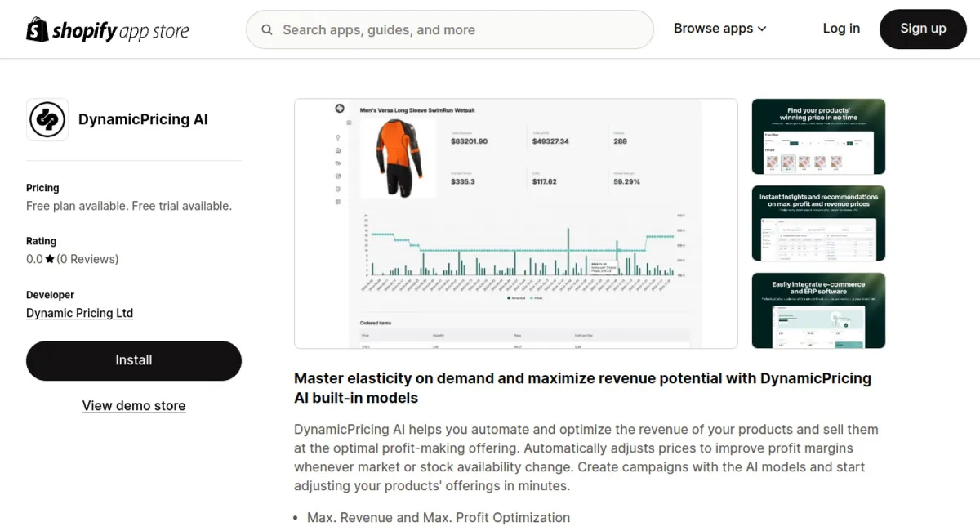Click the round logo atop screenshot sidebar

click(x=340, y=108)
